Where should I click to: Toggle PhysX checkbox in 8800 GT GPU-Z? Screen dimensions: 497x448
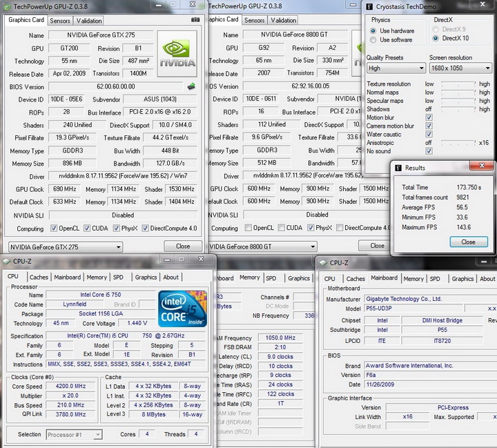pyautogui.click(x=311, y=228)
